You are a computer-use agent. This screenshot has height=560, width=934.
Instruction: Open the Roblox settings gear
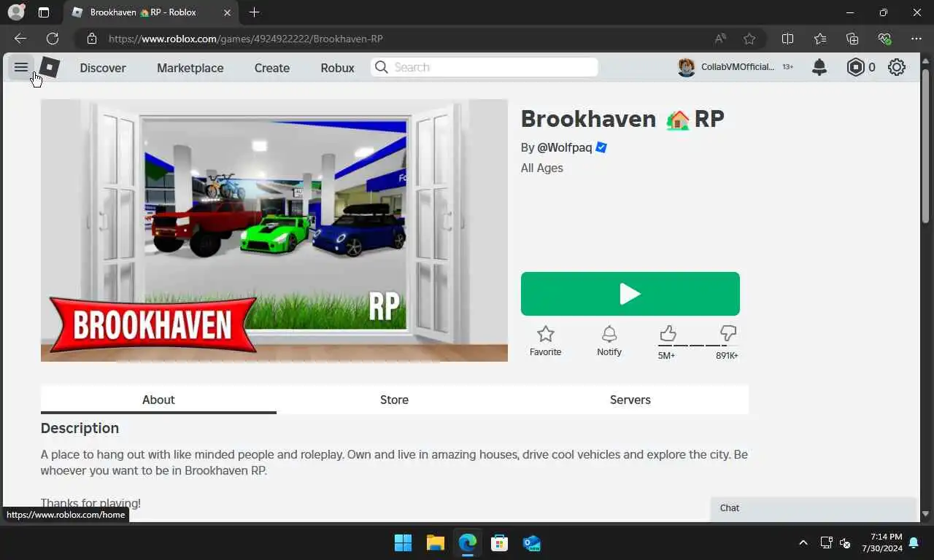point(897,67)
